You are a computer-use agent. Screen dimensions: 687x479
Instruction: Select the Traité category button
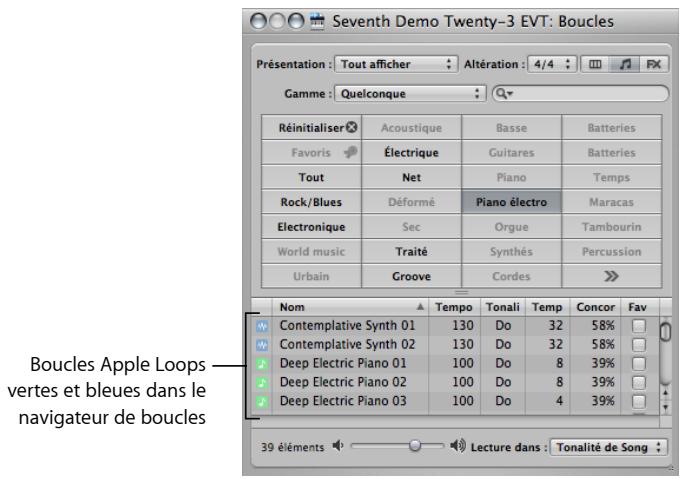(x=411, y=252)
